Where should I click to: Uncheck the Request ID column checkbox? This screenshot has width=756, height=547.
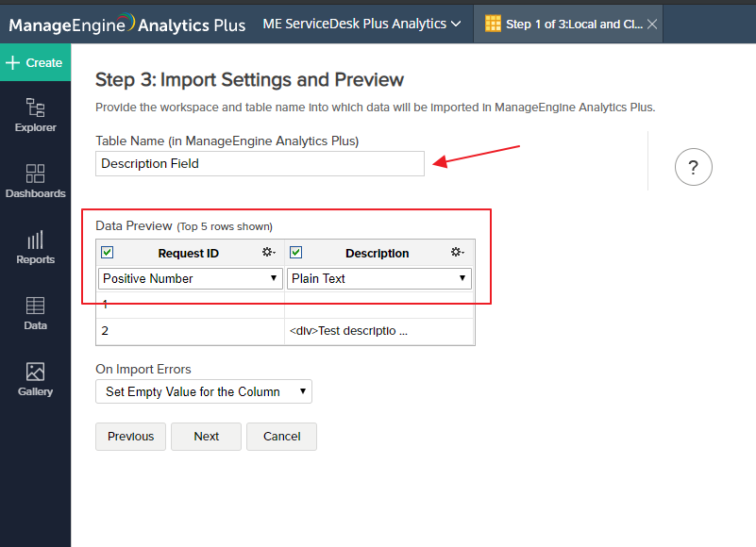click(107, 253)
